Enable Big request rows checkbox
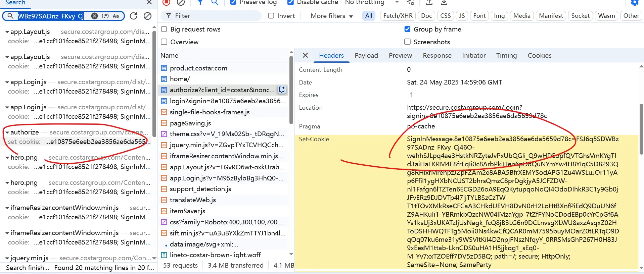644x274 pixels. tap(164, 29)
